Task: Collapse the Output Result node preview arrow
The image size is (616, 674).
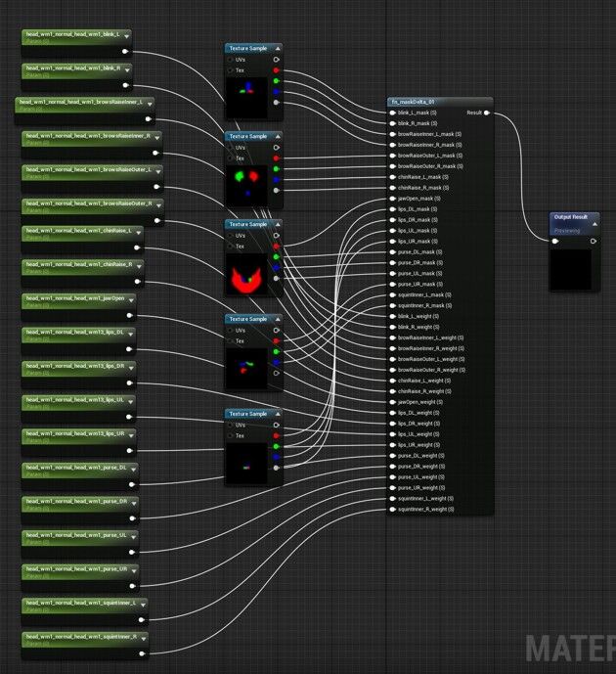Action: pyautogui.click(x=594, y=225)
